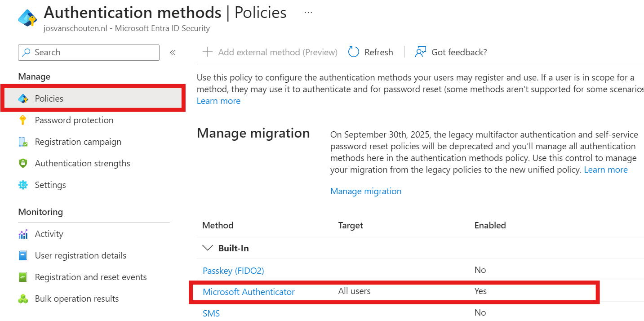Collapse the Built-In group chevron

[x=207, y=248]
